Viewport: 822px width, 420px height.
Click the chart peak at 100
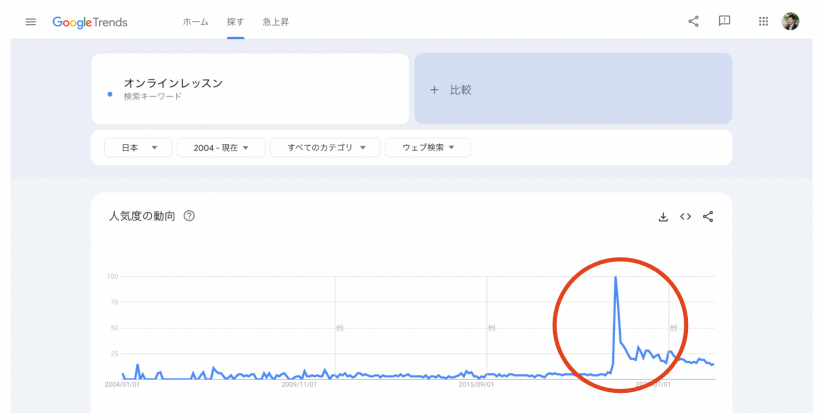click(x=615, y=277)
